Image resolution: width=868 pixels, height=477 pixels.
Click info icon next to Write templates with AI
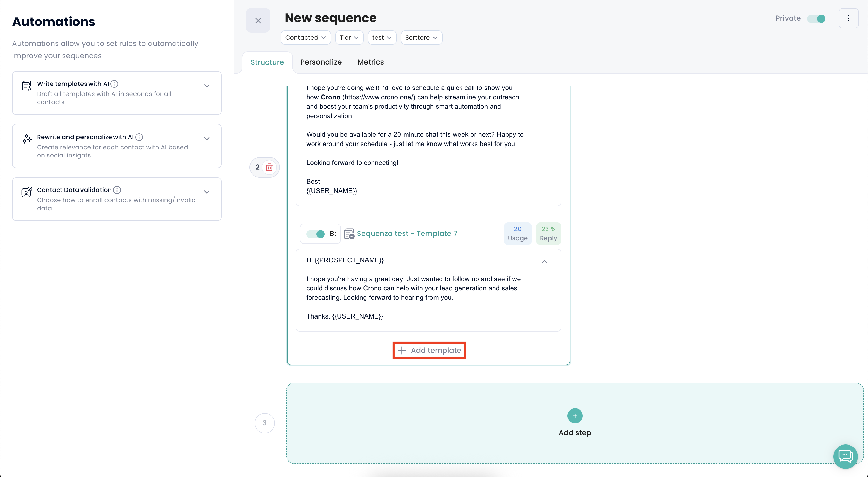114,84
